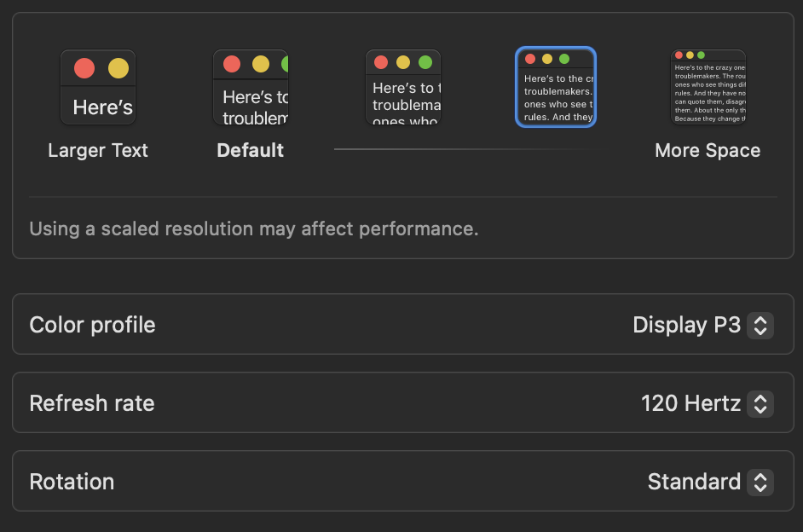
Task: Click the chevron arrows beside Standard
Action: [760, 482]
